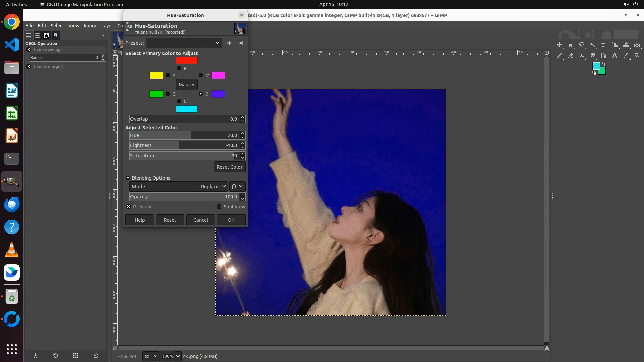
Task: Open the Presets dropdown
Action: [184, 43]
